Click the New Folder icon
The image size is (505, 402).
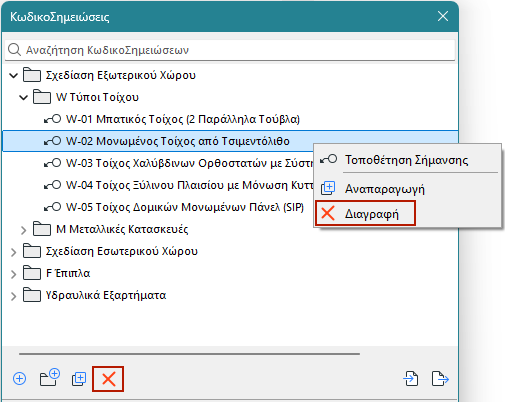[50, 377]
